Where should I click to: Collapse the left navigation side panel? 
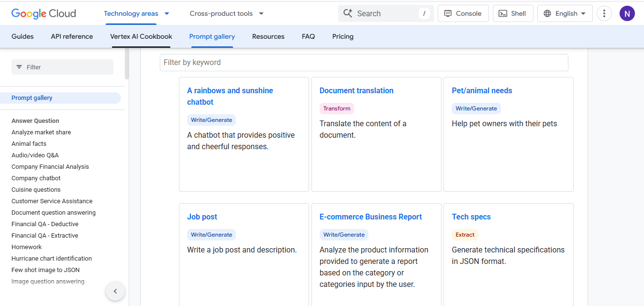click(x=115, y=291)
